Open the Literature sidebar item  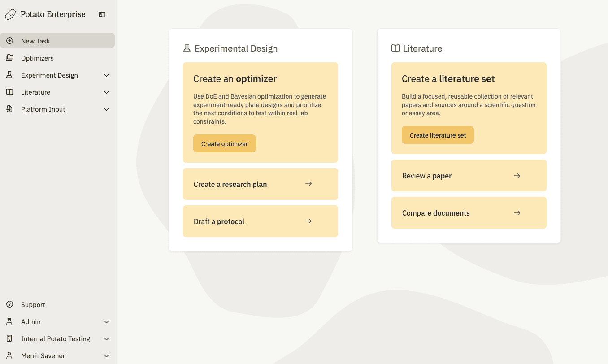[57, 92]
